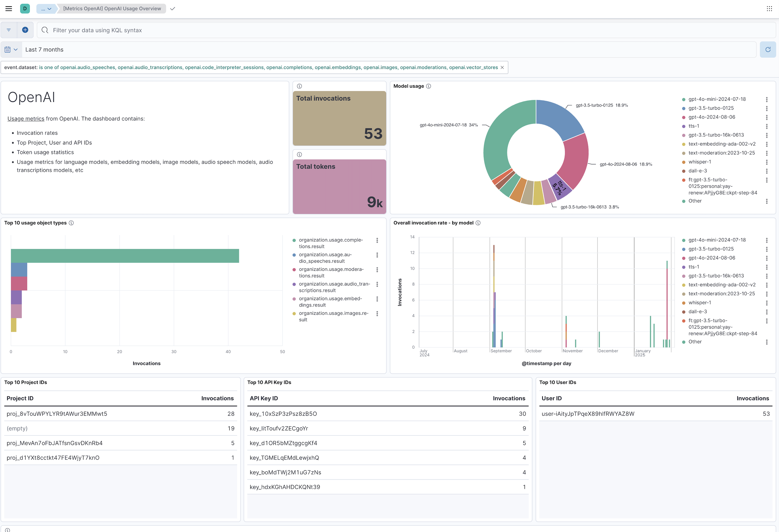Toggle whisper-1 series in invocation rate legend
The image size is (779, 532).
699,303
